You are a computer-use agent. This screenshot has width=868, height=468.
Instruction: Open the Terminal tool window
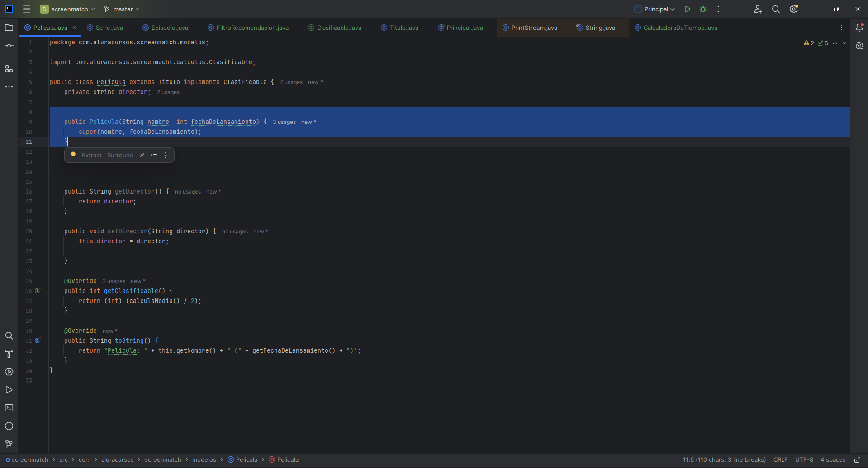click(x=9, y=408)
